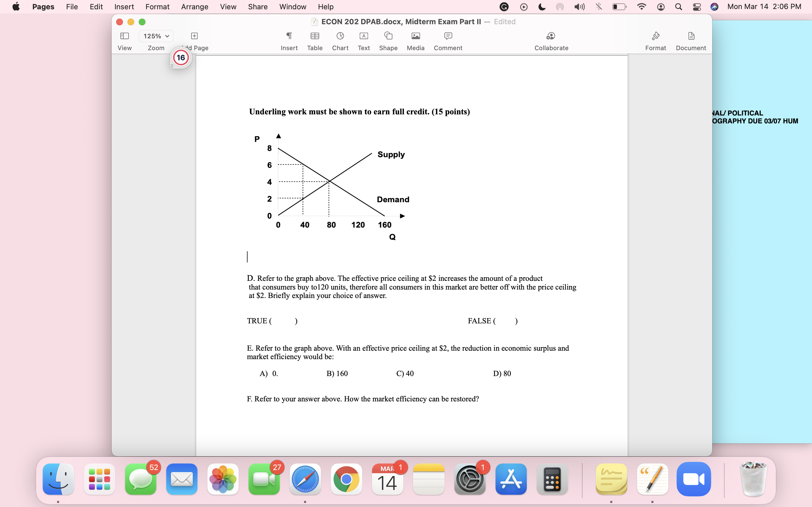
Task: Add a Text box from toolbar
Action: tap(364, 36)
